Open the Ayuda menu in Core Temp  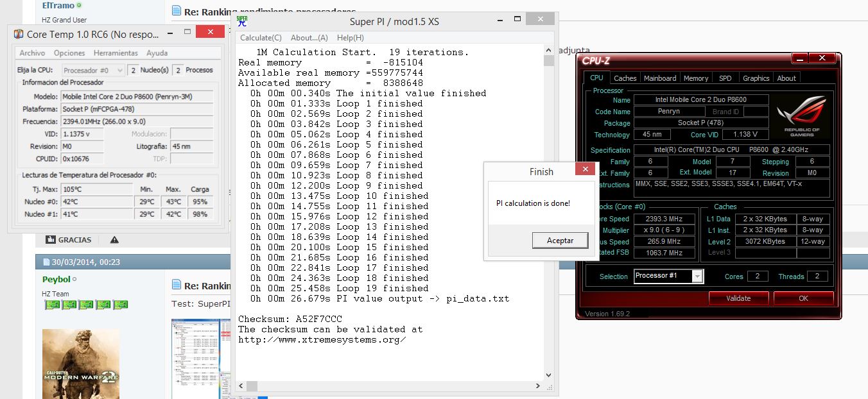(x=157, y=53)
